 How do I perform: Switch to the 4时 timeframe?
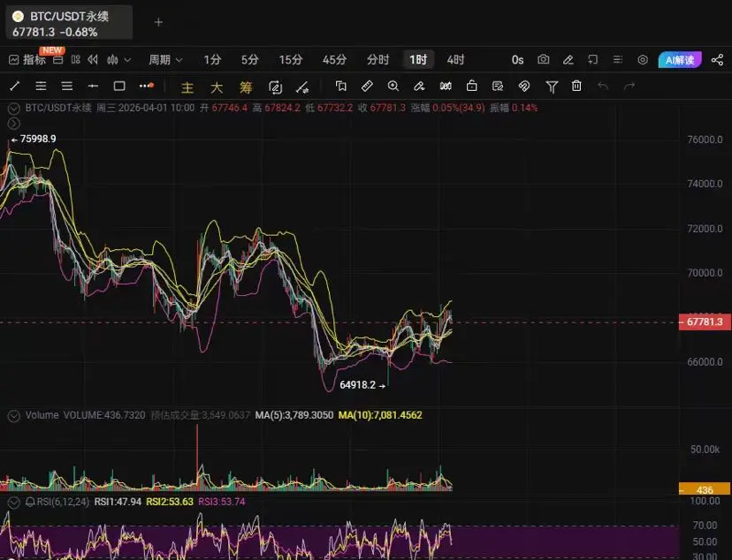coord(455,60)
